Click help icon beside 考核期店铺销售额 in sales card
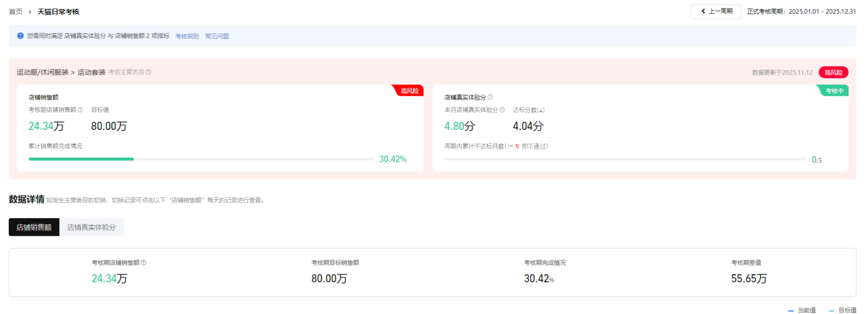868x314 pixels. coord(80,110)
